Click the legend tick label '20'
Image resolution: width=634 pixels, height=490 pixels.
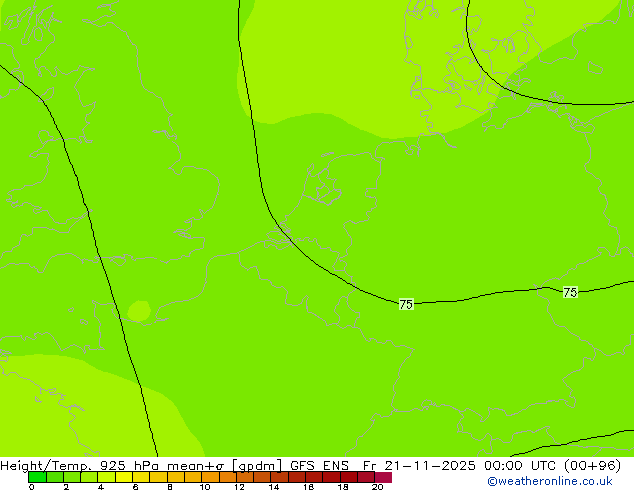point(377,487)
